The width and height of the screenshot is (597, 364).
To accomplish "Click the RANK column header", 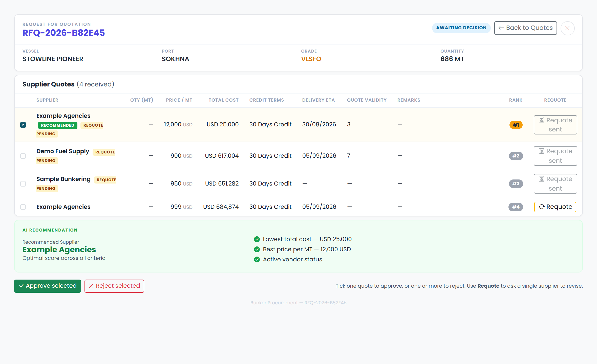I will [x=516, y=100].
